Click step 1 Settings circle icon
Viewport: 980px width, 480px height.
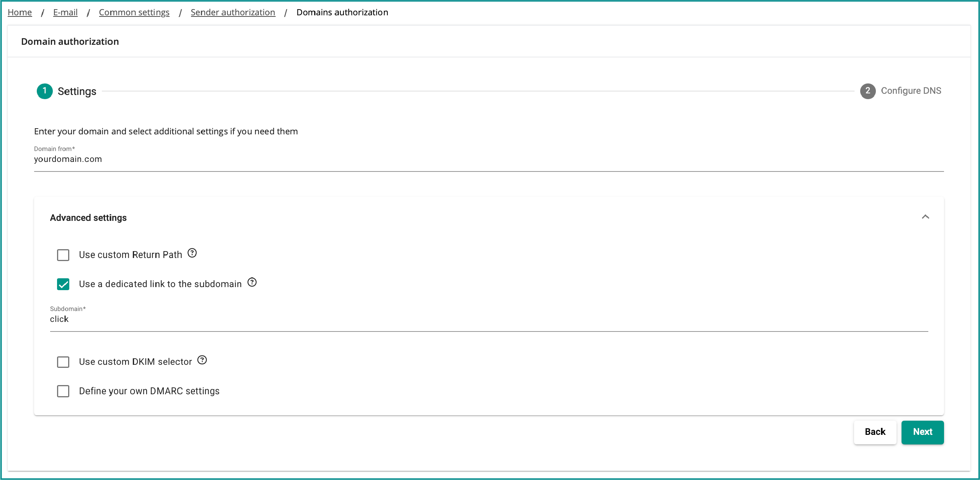[45, 91]
